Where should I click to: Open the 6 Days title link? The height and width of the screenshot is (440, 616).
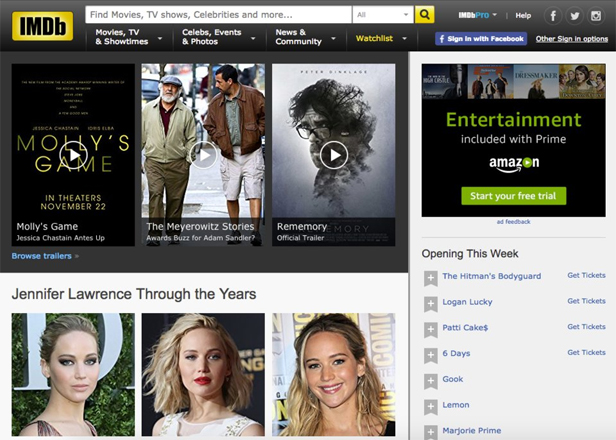point(456,353)
